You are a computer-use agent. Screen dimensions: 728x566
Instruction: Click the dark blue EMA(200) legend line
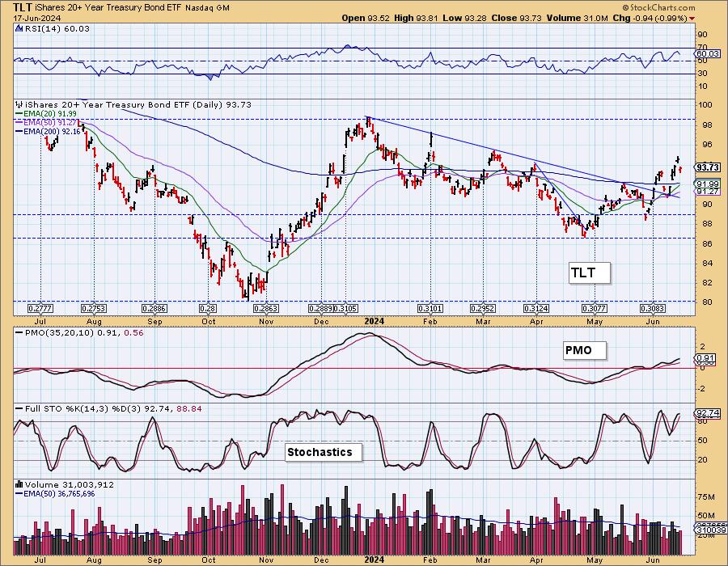(19, 131)
